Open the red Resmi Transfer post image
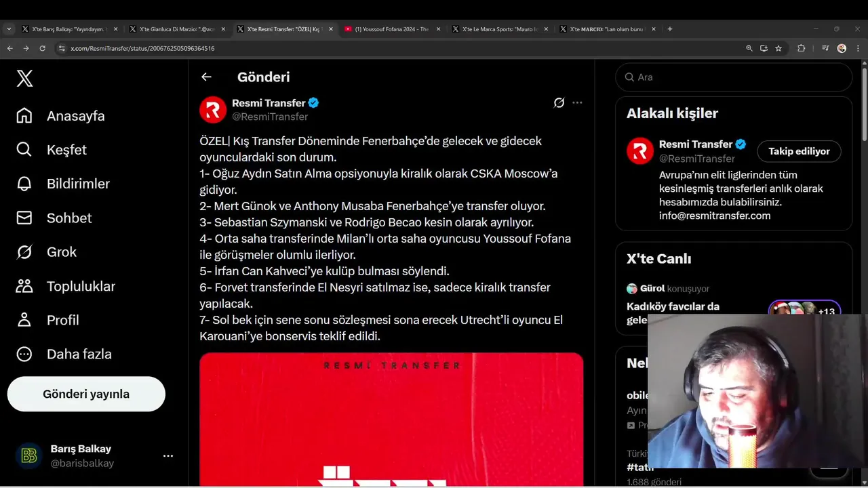 [x=391, y=419]
